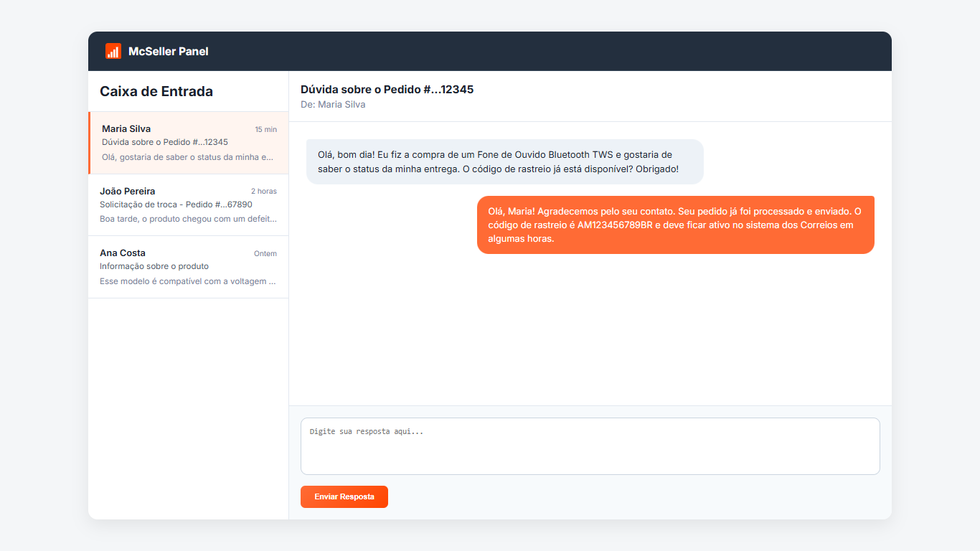Click the orange reply bubble with tracking code
This screenshot has height=551, width=980.
point(676,225)
